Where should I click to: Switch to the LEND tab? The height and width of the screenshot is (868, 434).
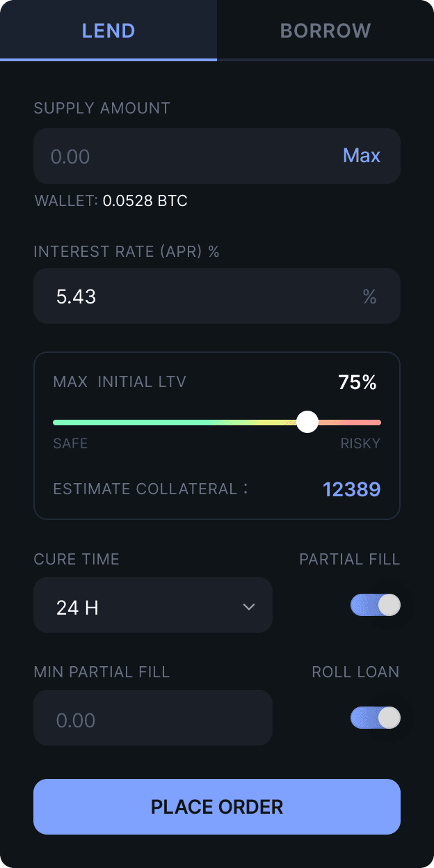coord(108,31)
